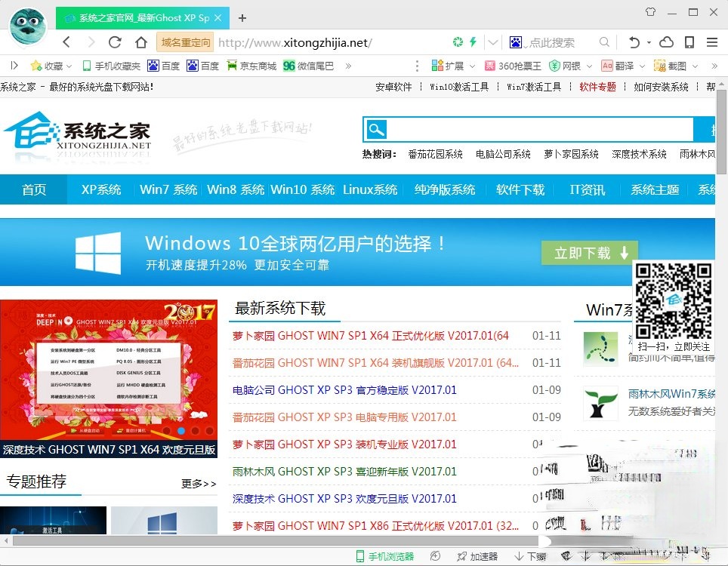Toggle 域名重定向 in the address bar
The height and width of the screenshot is (566, 728).
coord(185,43)
